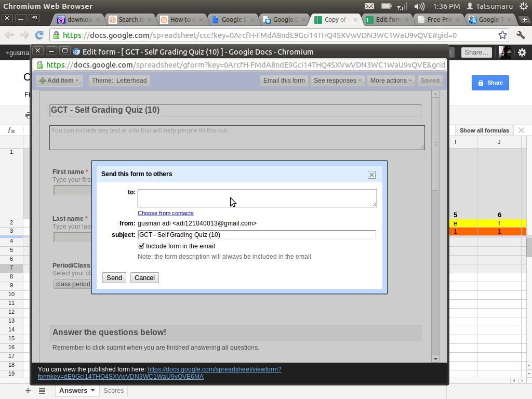The image size is (532, 399).
Task: Click the 1:36 PM clock
Action: tap(446, 6)
